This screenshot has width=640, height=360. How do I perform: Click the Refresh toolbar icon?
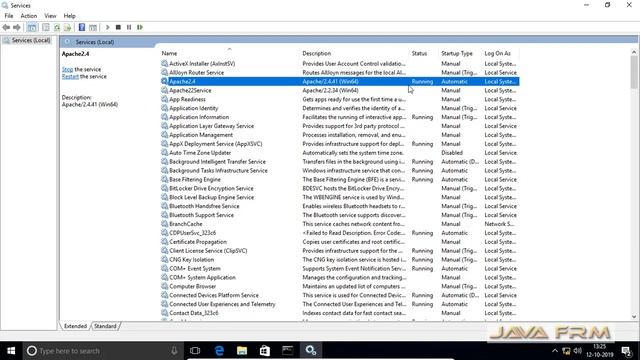tap(57, 27)
